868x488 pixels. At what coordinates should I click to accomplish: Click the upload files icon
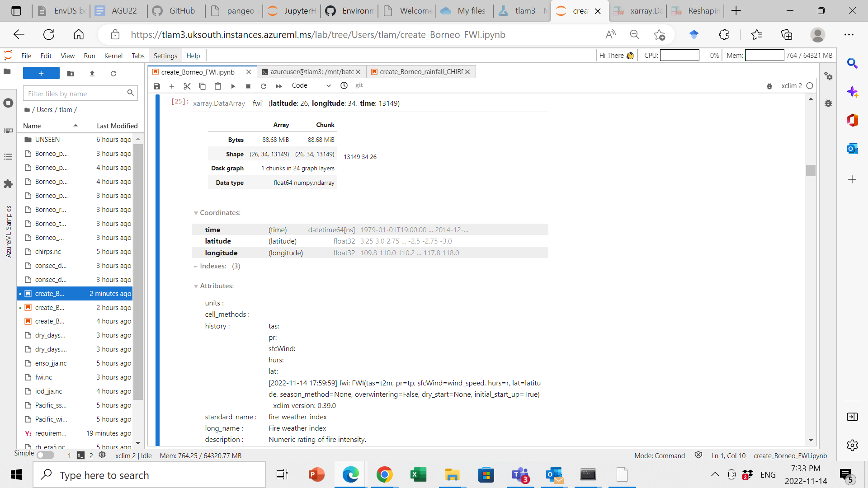92,74
